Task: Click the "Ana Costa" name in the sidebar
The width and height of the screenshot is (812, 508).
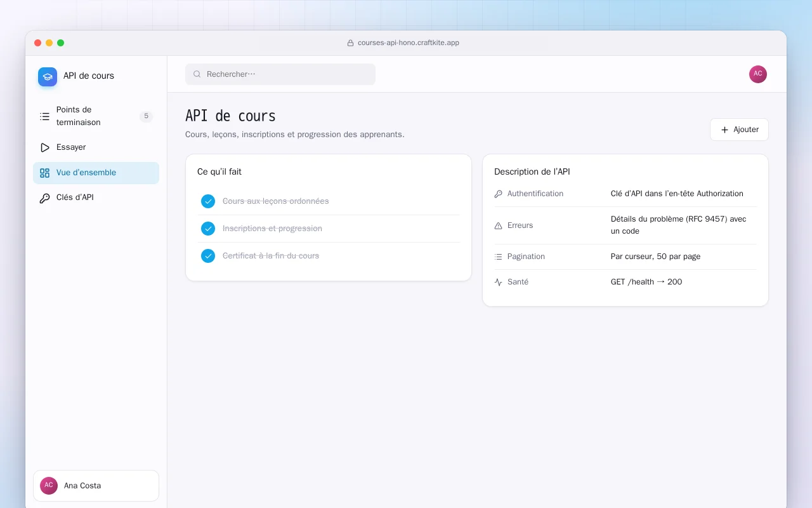Action: point(82,486)
